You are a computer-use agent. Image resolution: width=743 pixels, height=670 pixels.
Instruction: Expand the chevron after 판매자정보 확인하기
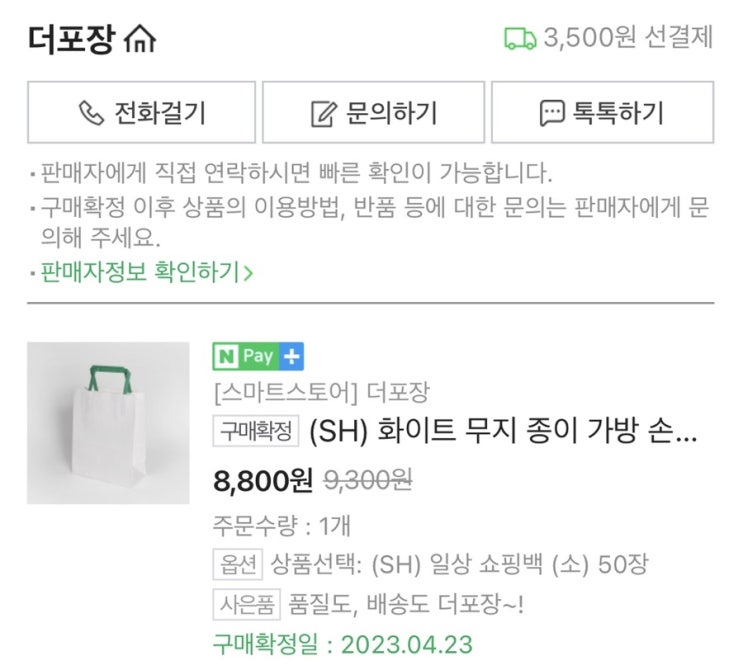point(248,272)
